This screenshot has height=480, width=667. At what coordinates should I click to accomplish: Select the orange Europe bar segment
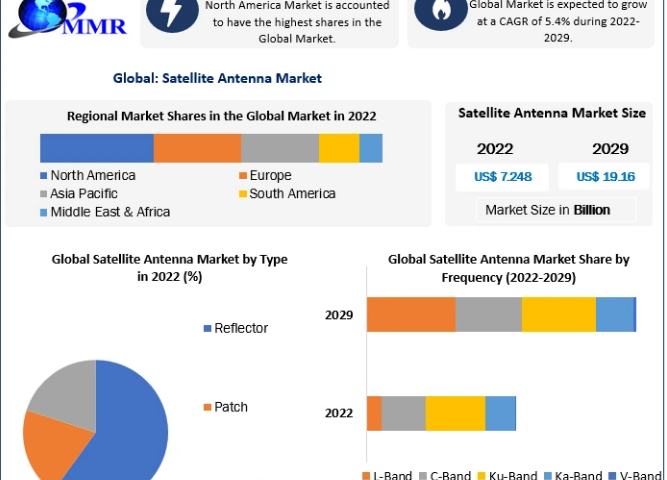pos(197,148)
